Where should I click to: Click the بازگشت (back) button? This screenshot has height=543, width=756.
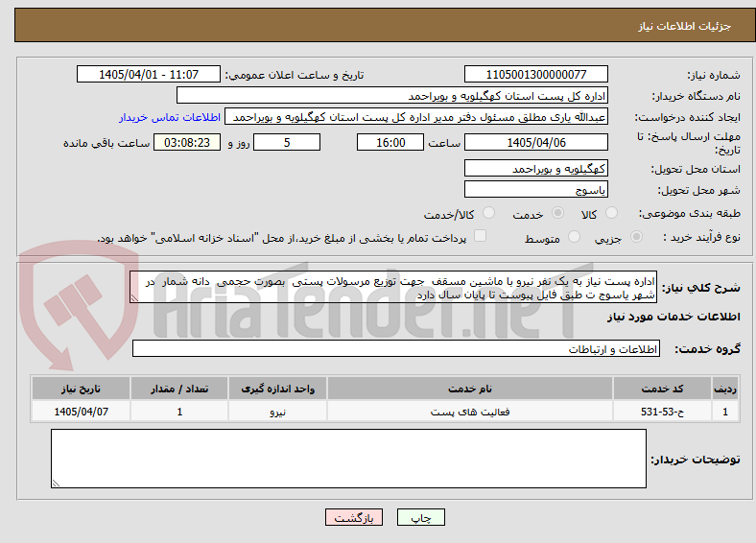pos(354,517)
